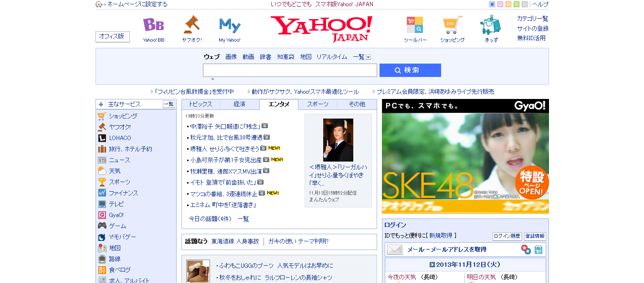Screen dimensions: 644x283
Task: Click the きっず robot icon
Action: 491,24
